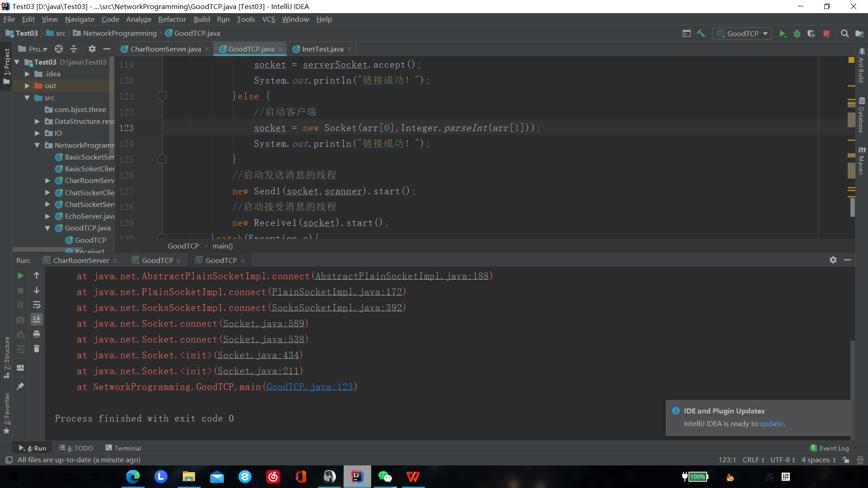The width and height of the screenshot is (868, 488).
Task: Open Microsoft Edge from the taskbar
Action: pyautogui.click(x=133, y=477)
